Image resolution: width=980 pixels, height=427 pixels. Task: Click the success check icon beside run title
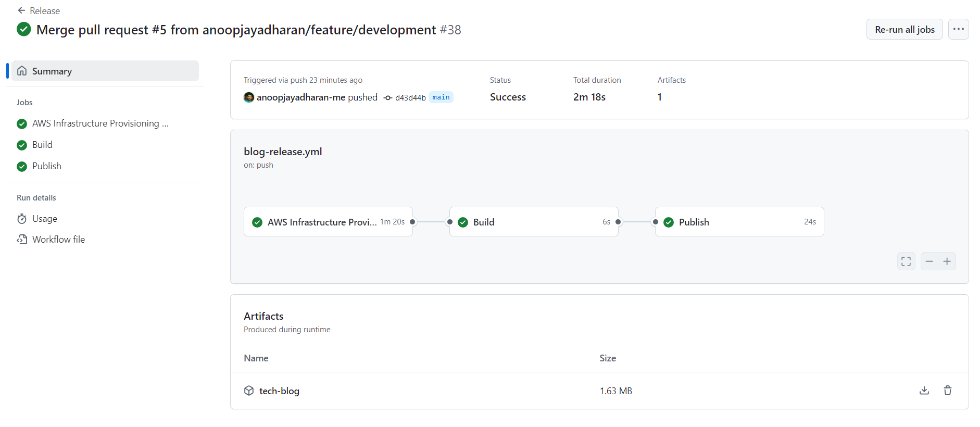pos(23,29)
